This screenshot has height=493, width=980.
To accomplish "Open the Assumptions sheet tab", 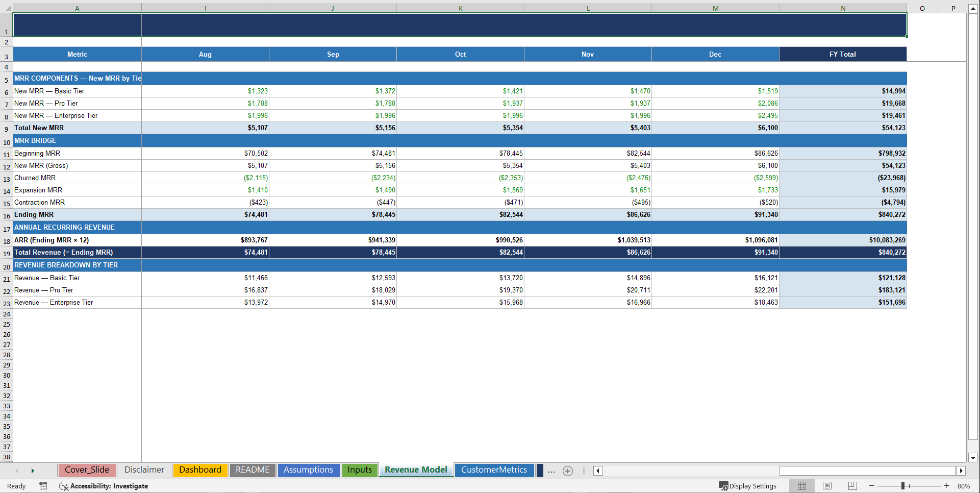I will (309, 470).
